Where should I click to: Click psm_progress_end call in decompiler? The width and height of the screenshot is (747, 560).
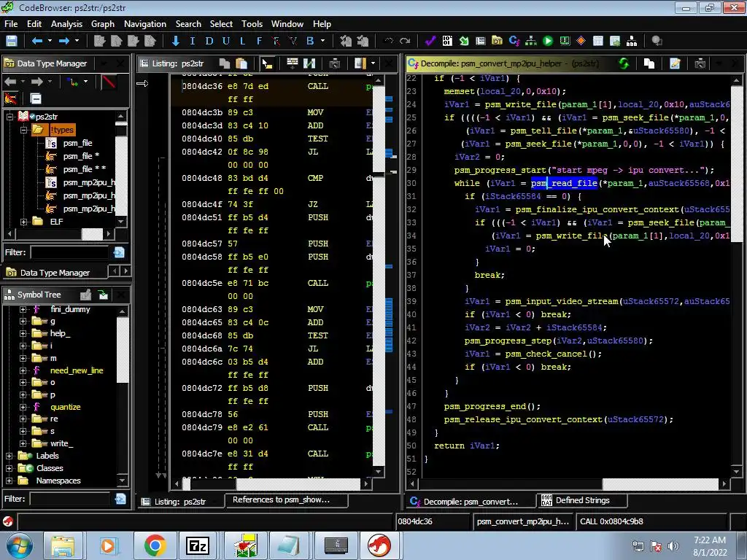[x=484, y=407]
